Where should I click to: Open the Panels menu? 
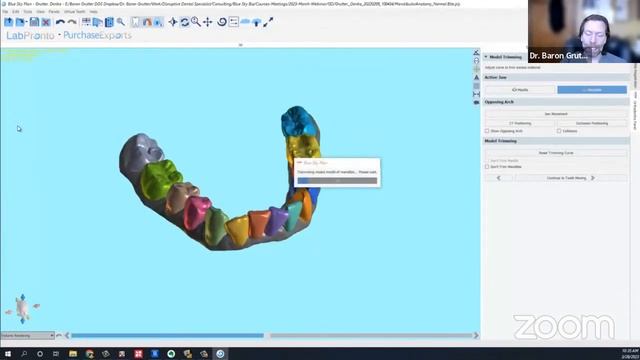54,11
